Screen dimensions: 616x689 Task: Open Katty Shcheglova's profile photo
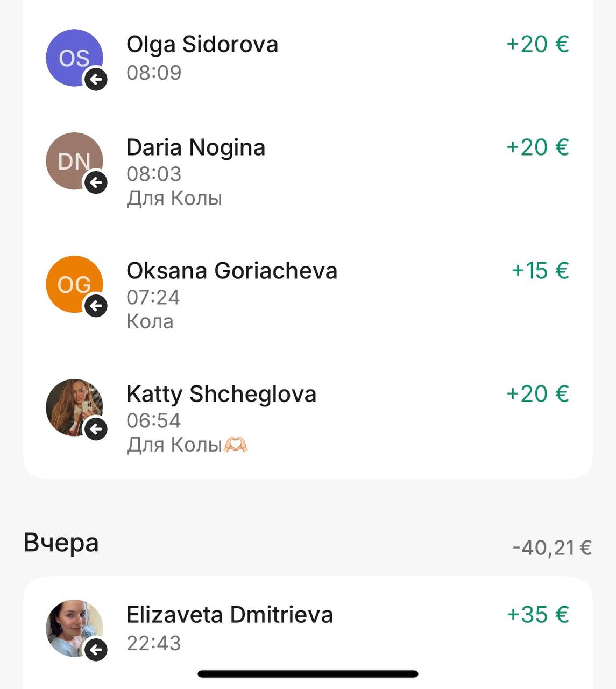click(70, 404)
